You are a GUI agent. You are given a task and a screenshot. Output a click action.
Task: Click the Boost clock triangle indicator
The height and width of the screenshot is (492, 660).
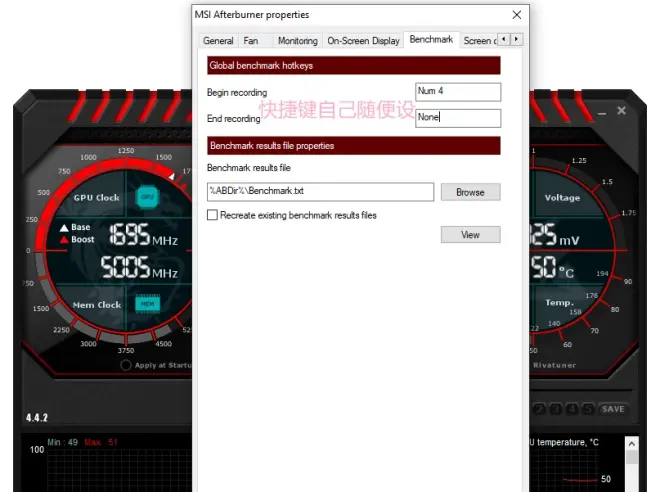(64, 240)
